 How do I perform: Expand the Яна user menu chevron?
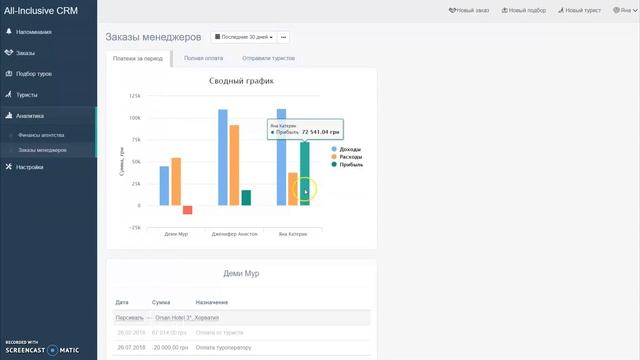pos(635,11)
